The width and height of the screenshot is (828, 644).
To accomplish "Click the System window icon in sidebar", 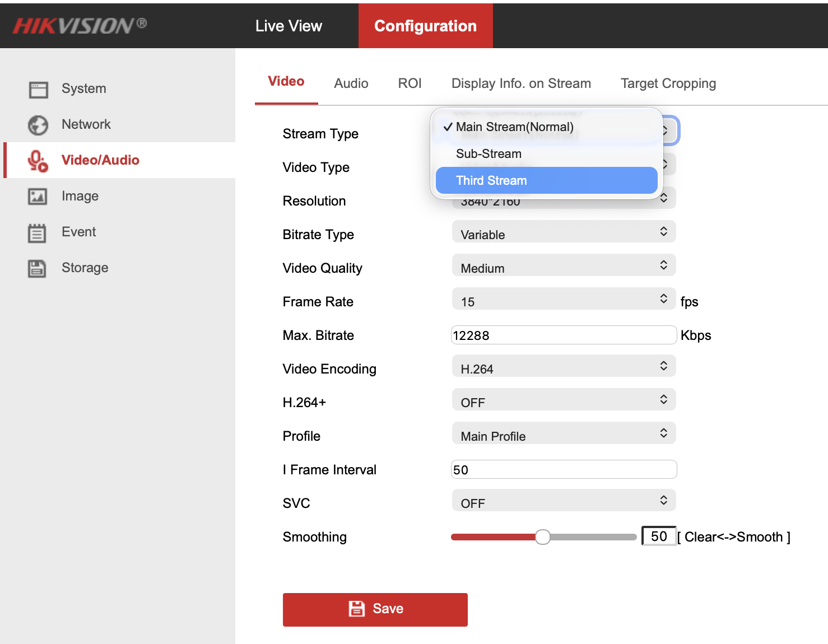I will pyautogui.click(x=38, y=89).
